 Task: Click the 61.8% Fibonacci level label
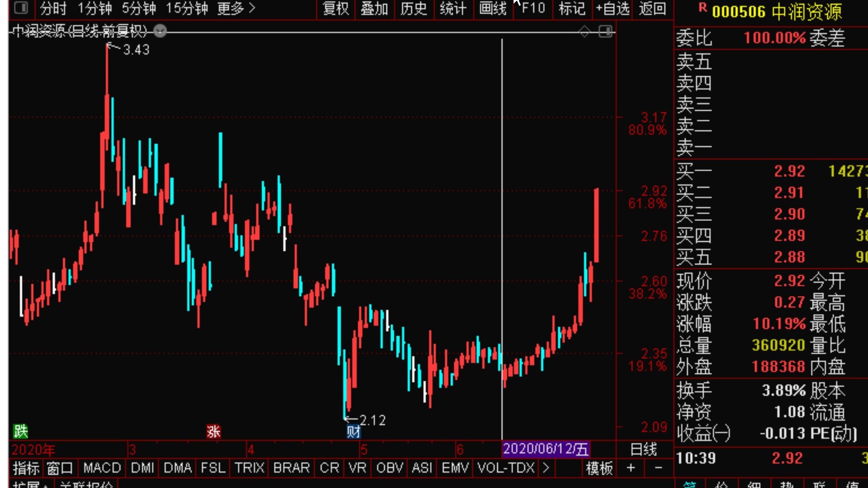647,204
